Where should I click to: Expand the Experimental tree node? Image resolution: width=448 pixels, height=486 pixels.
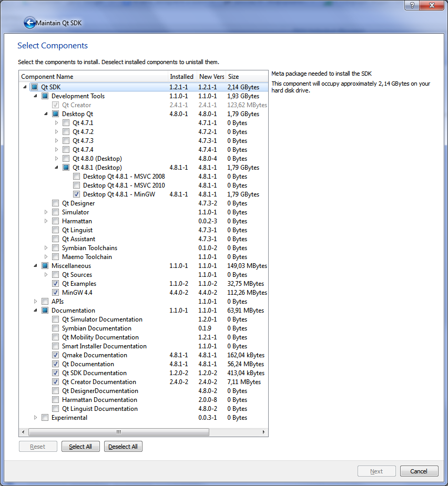click(x=36, y=418)
